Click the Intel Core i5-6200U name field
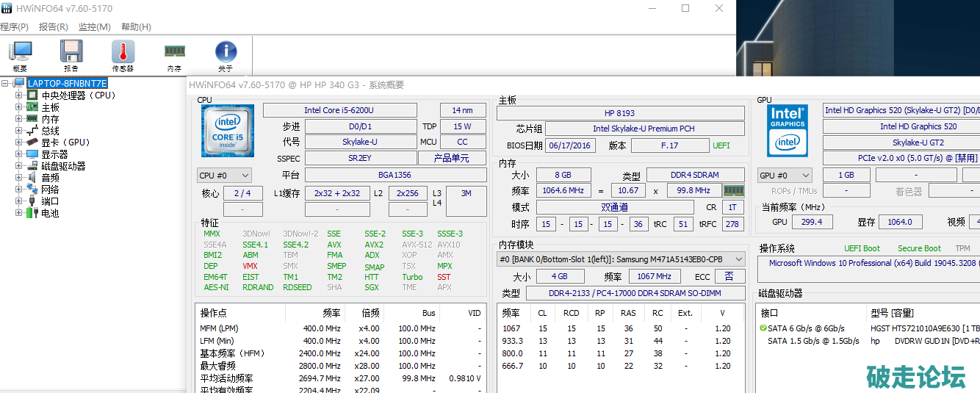The width and height of the screenshot is (980, 393). pyautogui.click(x=339, y=110)
